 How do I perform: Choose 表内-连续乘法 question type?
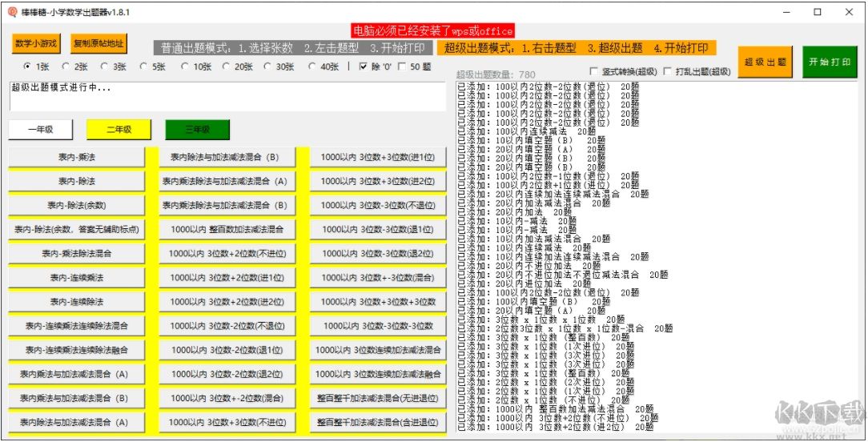tap(77, 278)
